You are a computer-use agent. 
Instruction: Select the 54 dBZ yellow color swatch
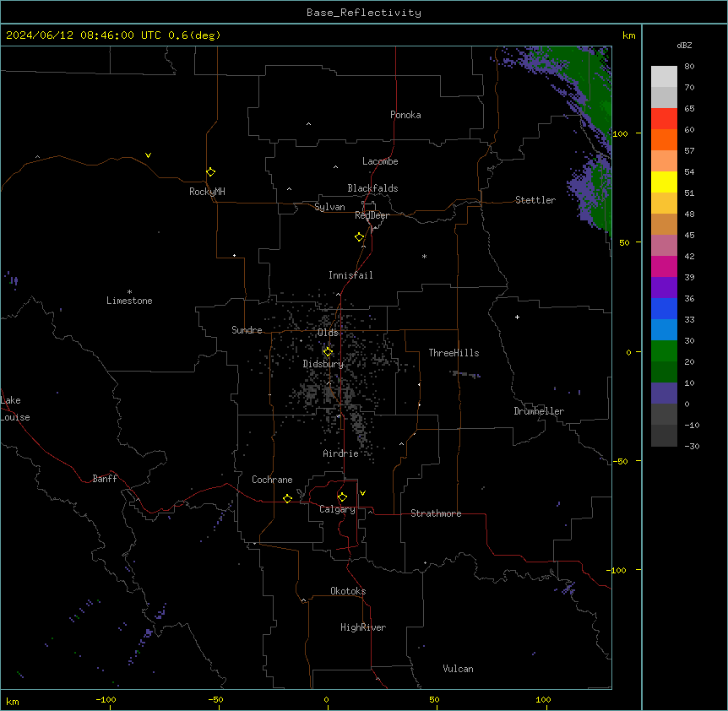tap(664, 182)
